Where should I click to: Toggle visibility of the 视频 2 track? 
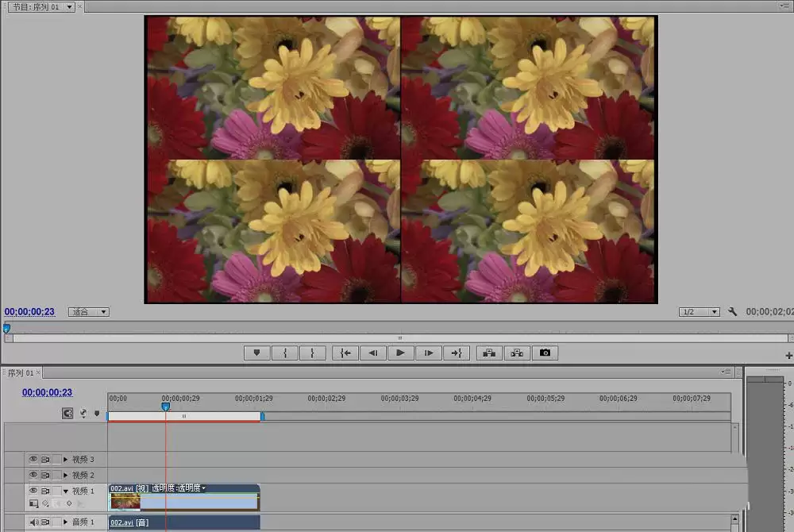[33, 475]
